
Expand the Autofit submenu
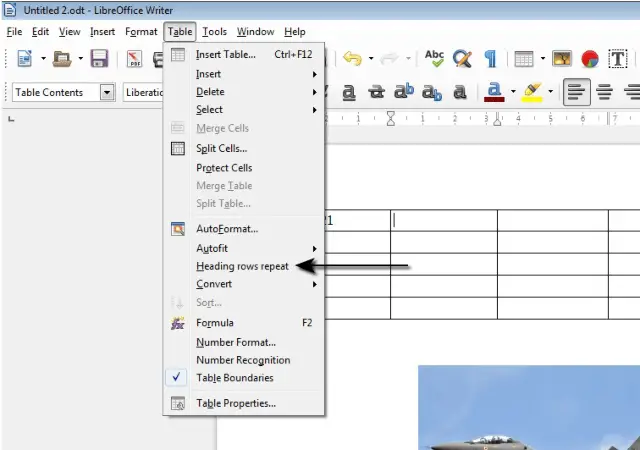tap(244, 248)
